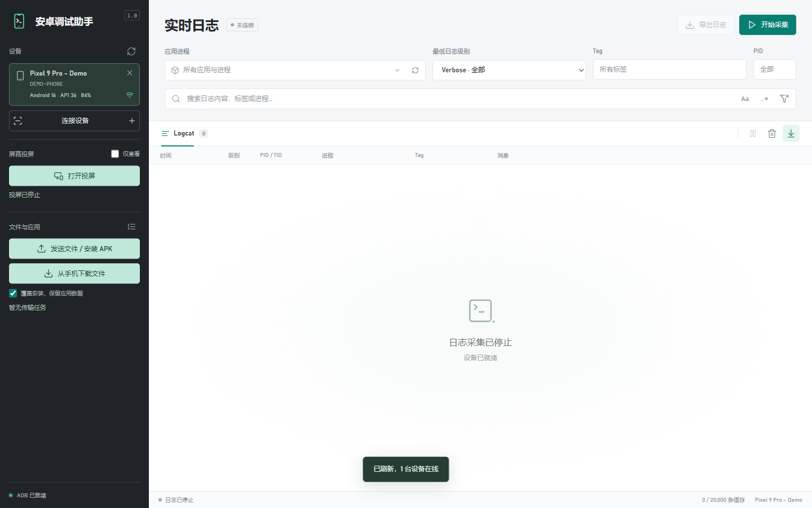
Task: Select the Pixel 9 Pro - Demo device card
Action: coord(74,85)
